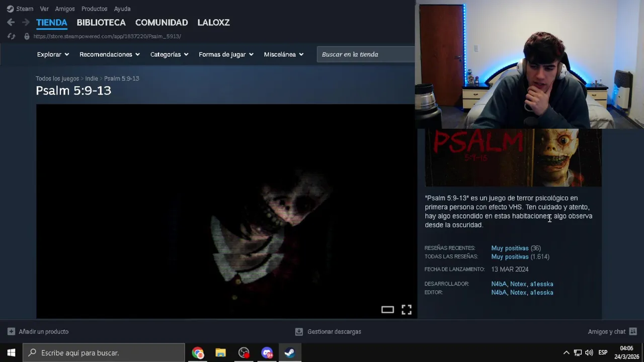Open the Windows Start menu
This screenshot has height=362, width=644.
tap(11, 353)
